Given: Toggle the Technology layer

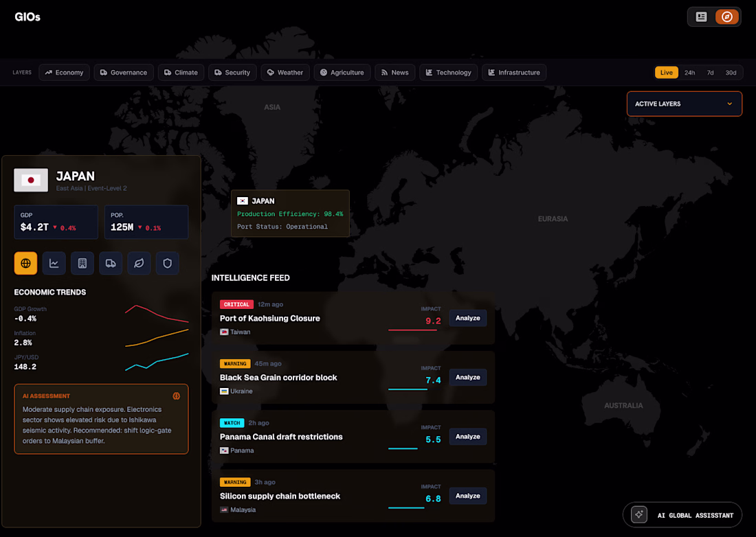Looking at the screenshot, I should [448, 72].
